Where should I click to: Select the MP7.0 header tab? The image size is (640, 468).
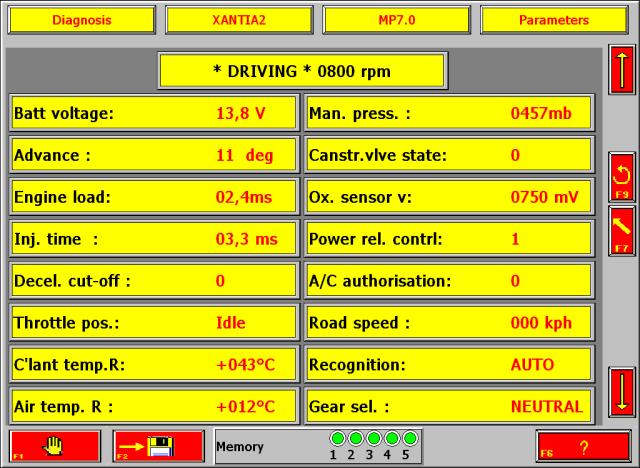pos(397,20)
